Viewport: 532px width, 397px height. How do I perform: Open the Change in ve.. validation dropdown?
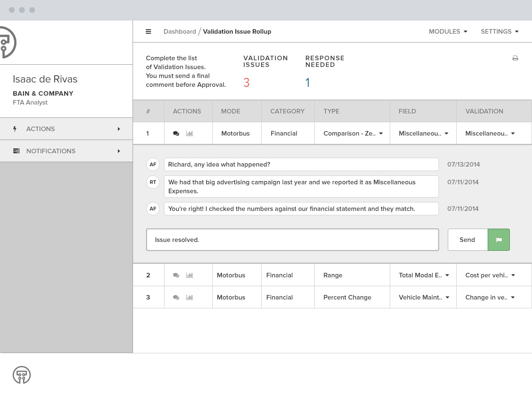tap(490, 297)
